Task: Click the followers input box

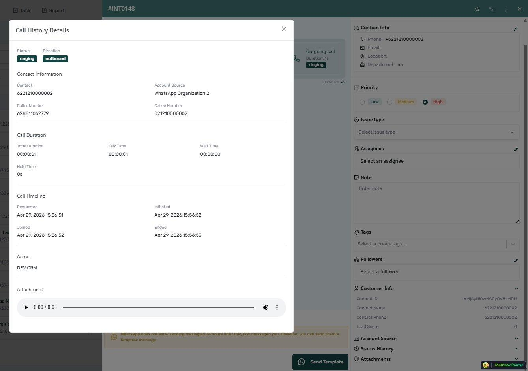Action: [x=437, y=272]
